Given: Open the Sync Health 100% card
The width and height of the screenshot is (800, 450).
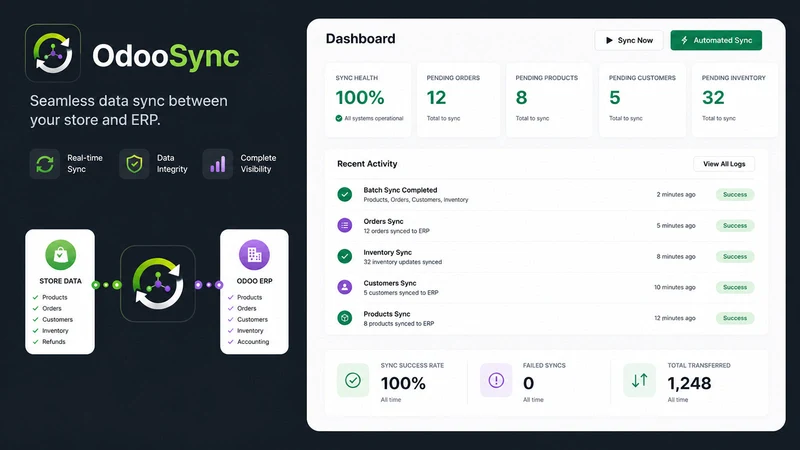Looking at the screenshot, I should (x=368, y=99).
